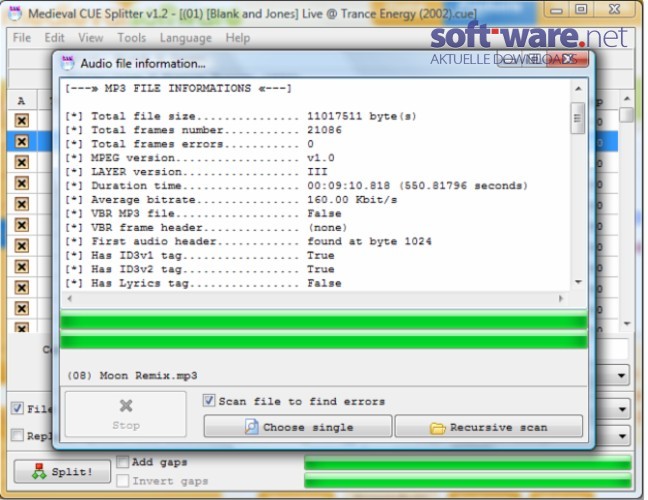Click the magnifier icon on Choose single
Image resolution: width=648 pixels, height=500 pixels.
click(251, 426)
